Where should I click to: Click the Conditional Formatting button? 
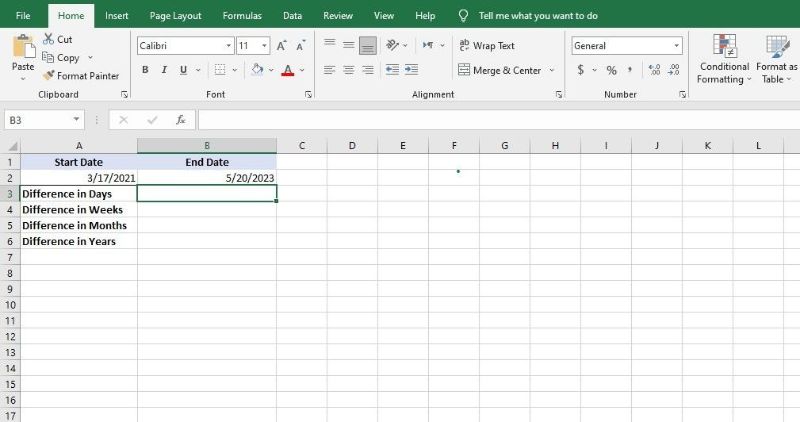click(x=724, y=60)
